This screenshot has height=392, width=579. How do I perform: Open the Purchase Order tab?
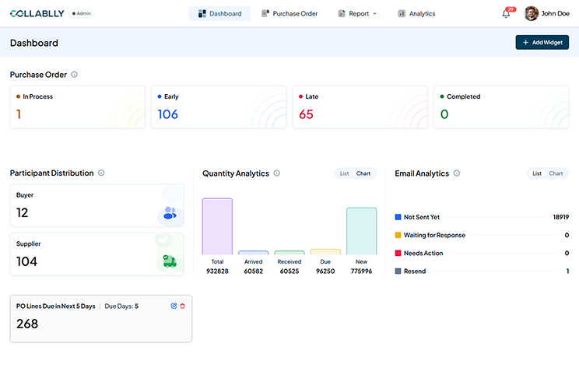(289, 13)
